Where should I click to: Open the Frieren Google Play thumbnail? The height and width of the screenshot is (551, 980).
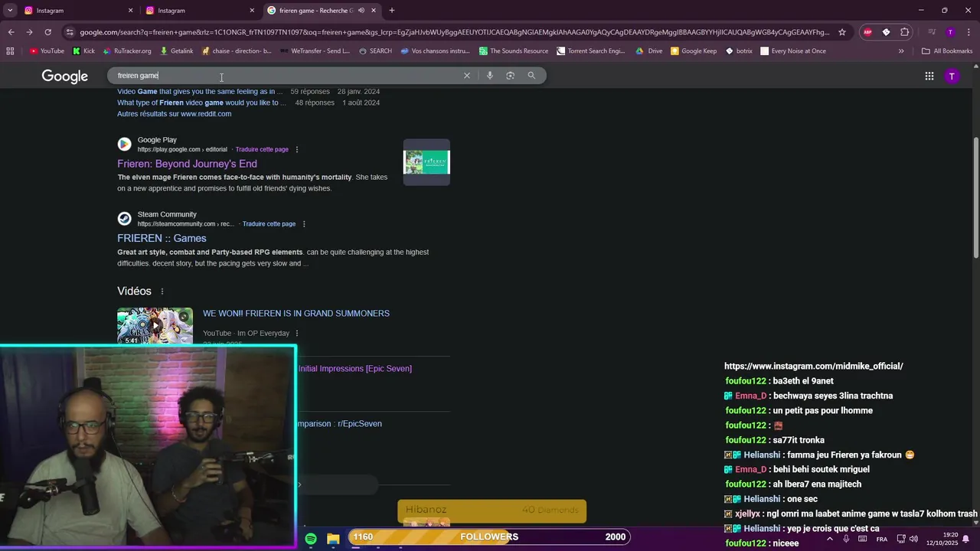click(426, 162)
